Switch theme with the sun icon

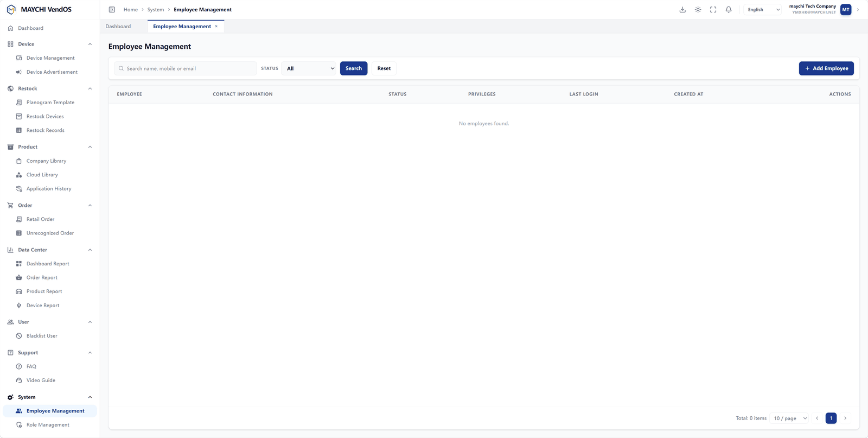coord(698,10)
